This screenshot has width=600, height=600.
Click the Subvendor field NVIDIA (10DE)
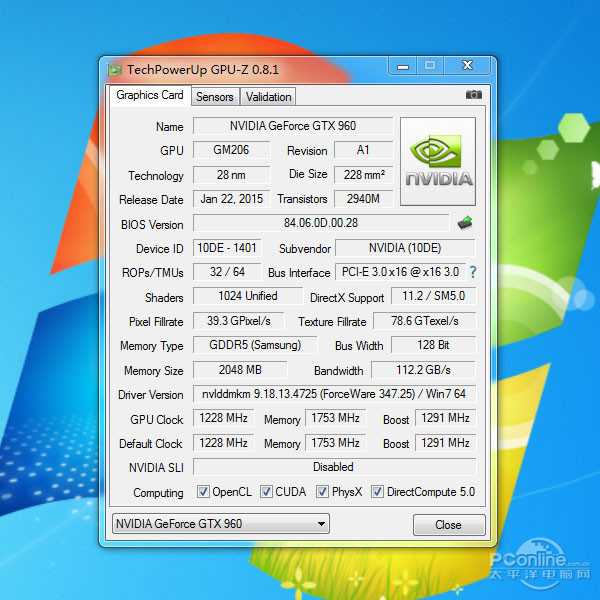(405, 248)
